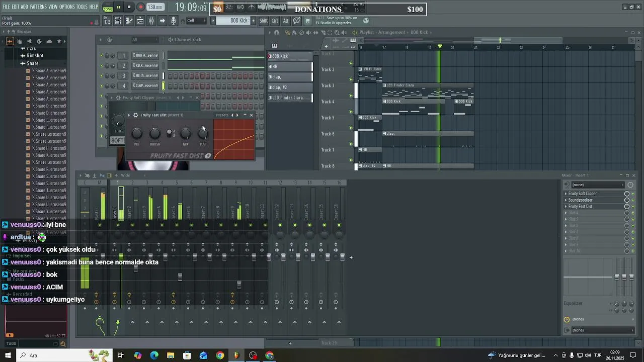Expand the Snare folder in Browser
644x362 pixels.
click(33, 63)
